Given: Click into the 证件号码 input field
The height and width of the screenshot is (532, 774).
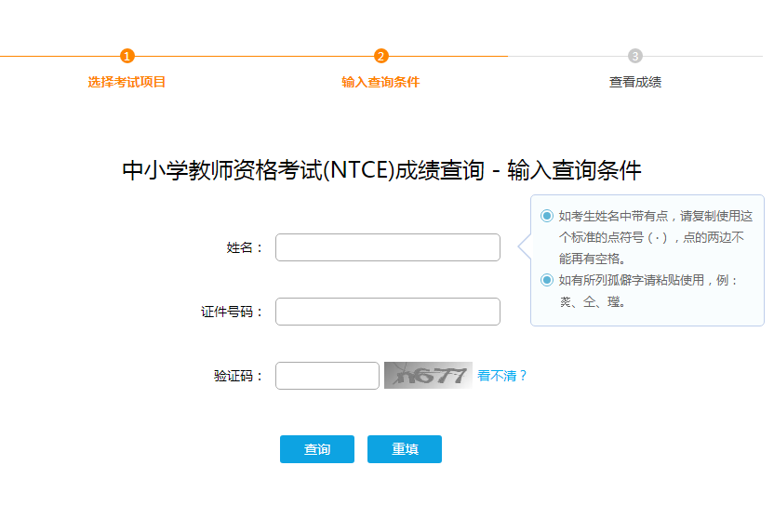Looking at the screenshot, I should click(x=388, y=312).
